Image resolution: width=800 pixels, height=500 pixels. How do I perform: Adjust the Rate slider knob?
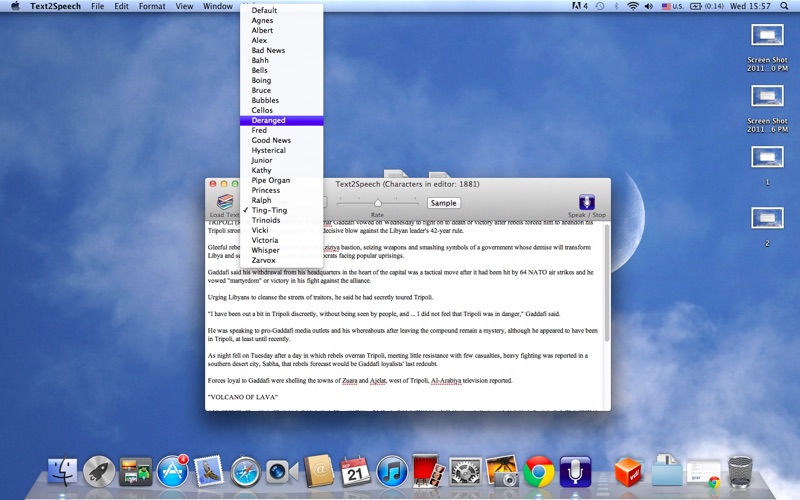[378, 203]
